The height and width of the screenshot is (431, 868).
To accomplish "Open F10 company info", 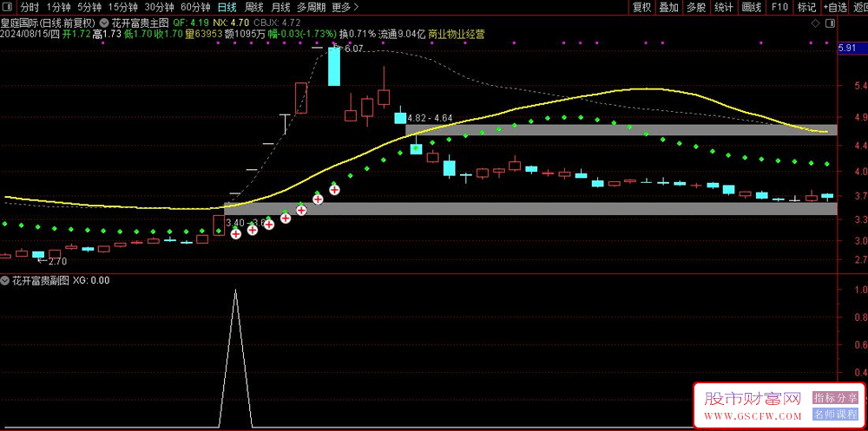I will (779, 7).
